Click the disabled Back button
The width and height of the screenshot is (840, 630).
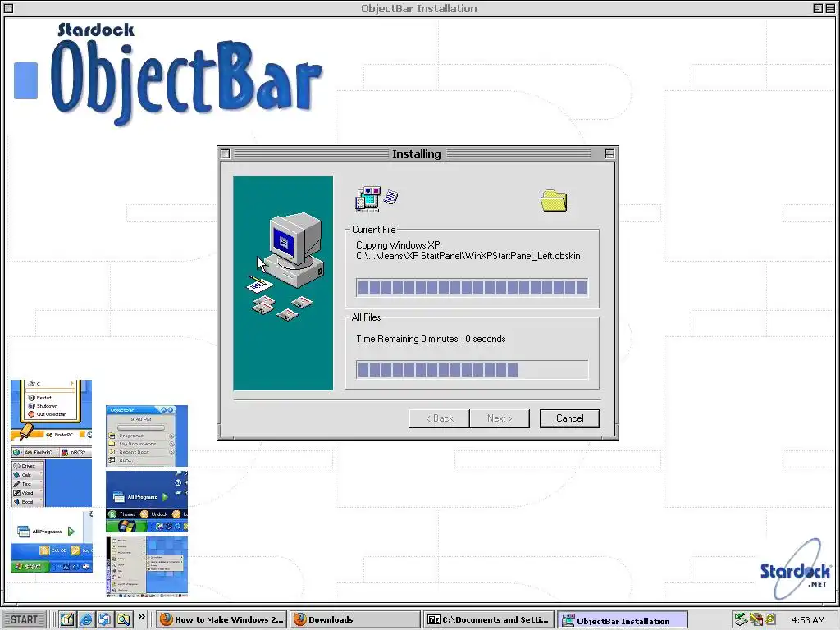440,418
